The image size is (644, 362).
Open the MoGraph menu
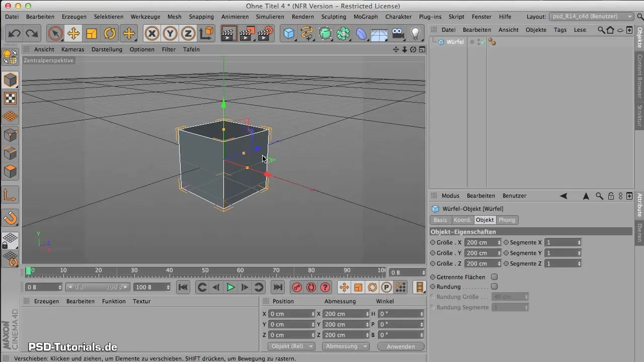pos(366,17)
